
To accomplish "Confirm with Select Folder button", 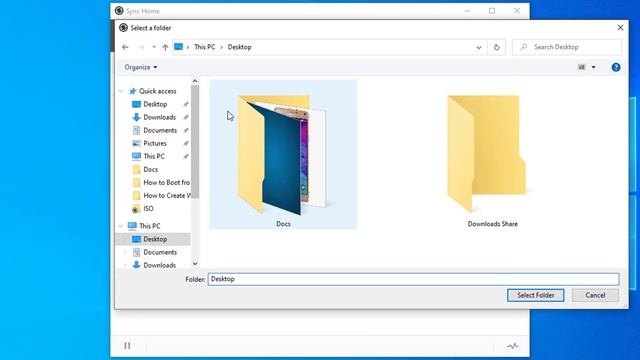I will point(536,295).
